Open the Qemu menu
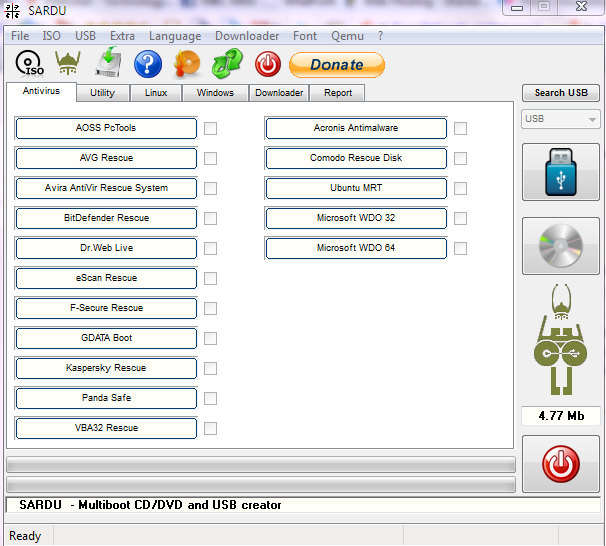 (x=347, y=36)
